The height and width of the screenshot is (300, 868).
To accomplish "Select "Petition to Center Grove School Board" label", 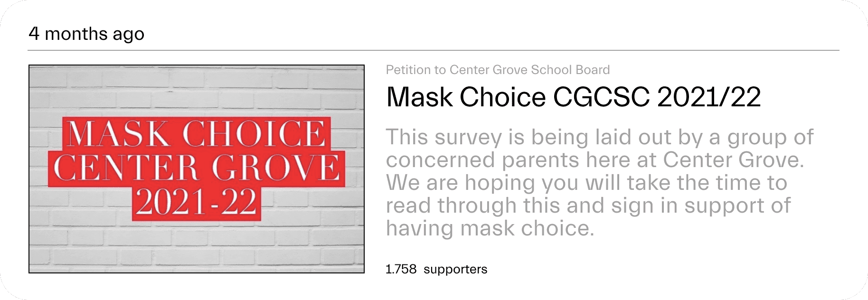I will (497, 70).
